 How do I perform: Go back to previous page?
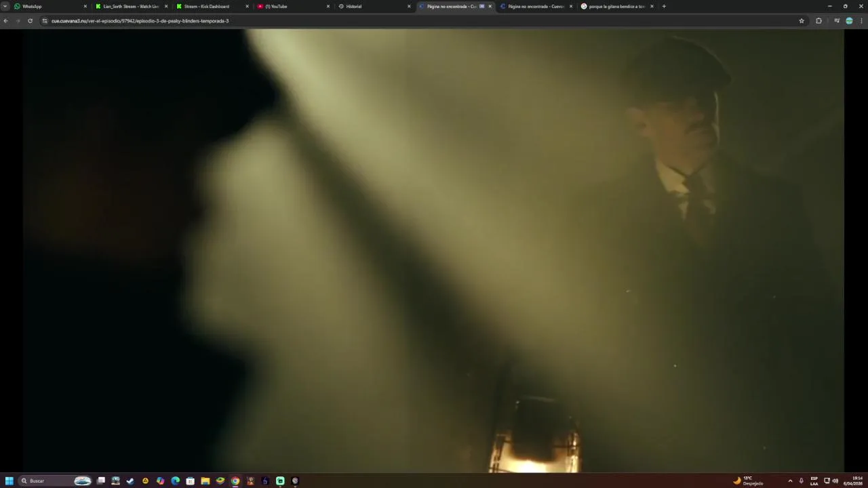[x=5, y=21]
